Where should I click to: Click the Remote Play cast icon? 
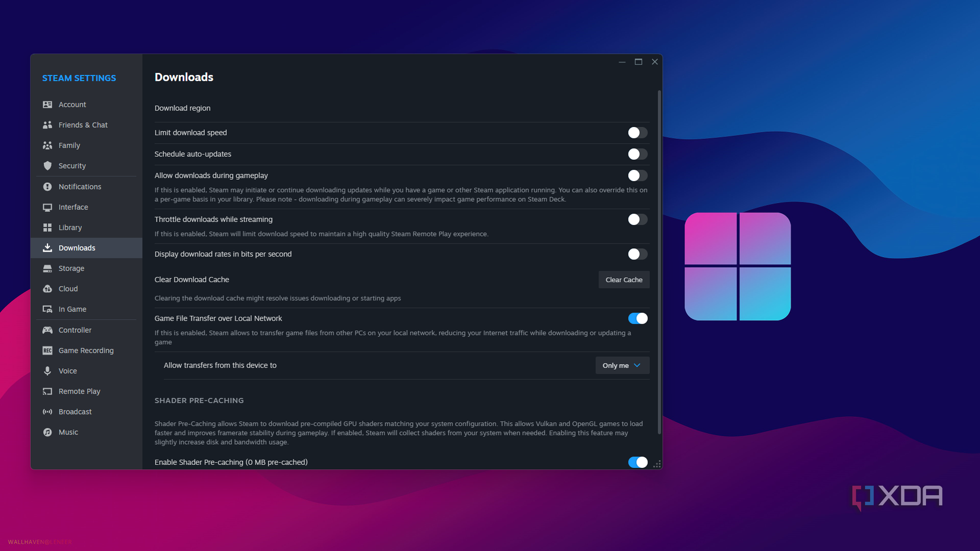(48, 391)
